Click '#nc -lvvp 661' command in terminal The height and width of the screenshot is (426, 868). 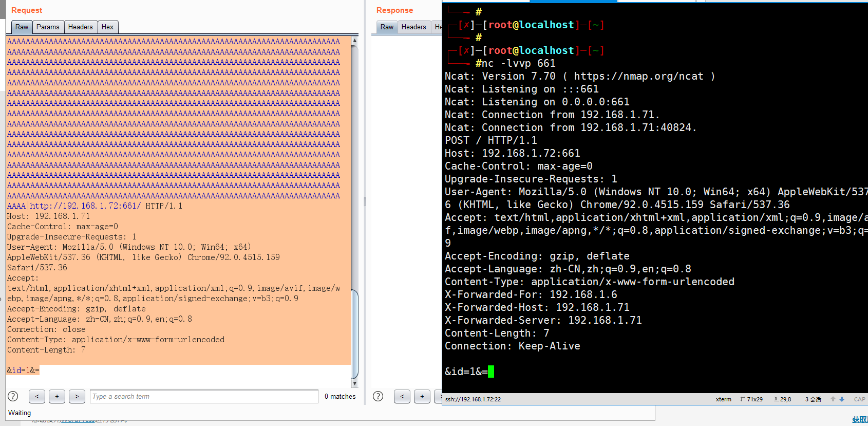coord(516,63)
